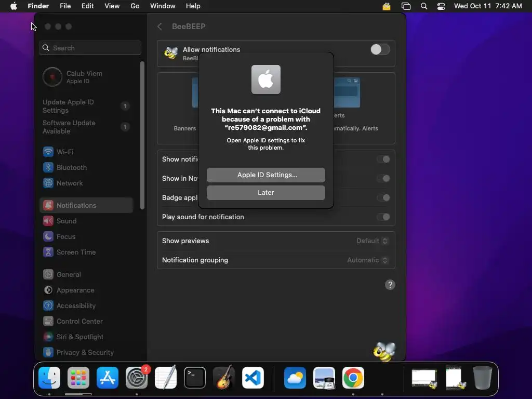This screenshot has height=399, width=532.
Task: Open the File menu
Action: [x=65, y=6]
